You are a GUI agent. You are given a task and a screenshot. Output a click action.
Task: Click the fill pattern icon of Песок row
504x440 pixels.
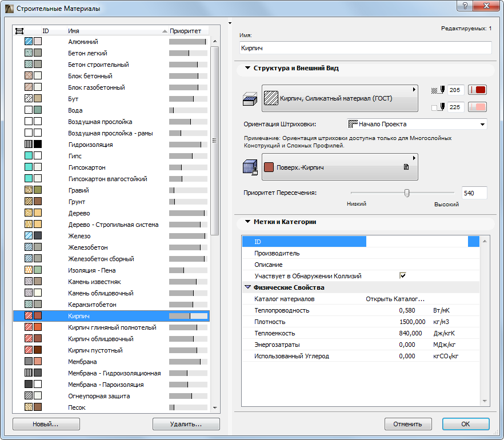29,407
